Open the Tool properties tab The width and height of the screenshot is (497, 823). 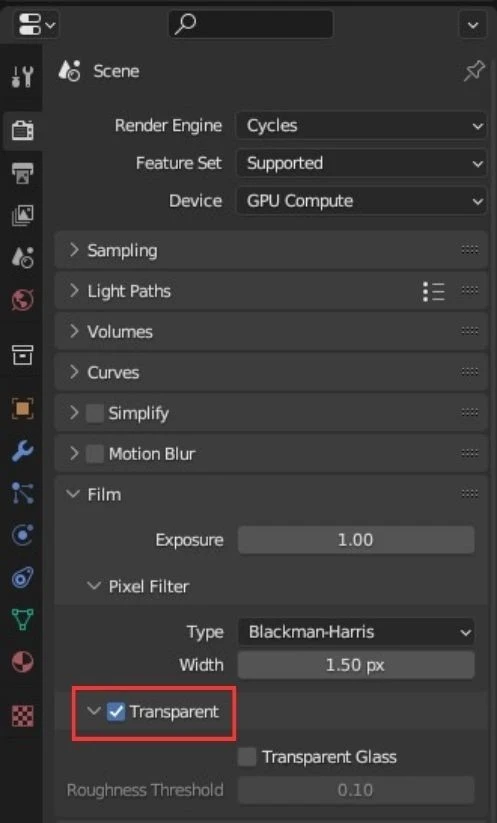(x=22, y=77)
